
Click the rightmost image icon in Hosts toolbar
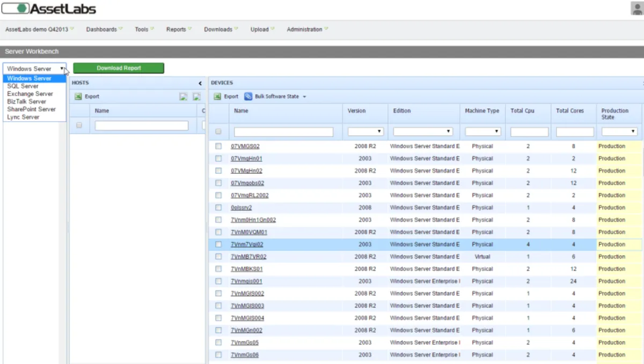(x=196, y=96)
